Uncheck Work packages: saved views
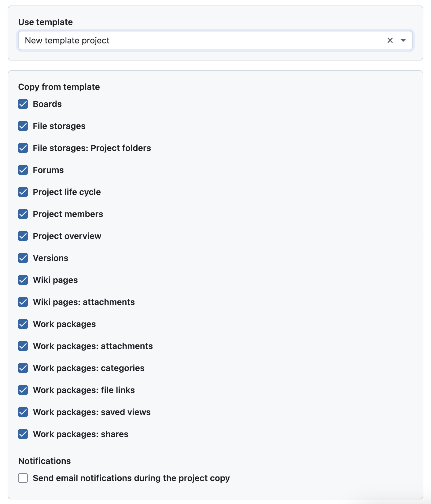 23,412
